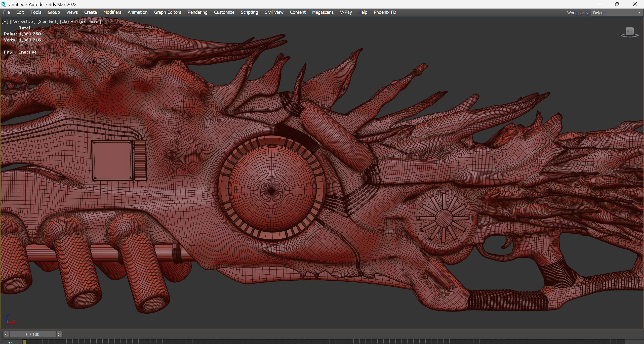Click the Verts: 1,360,716 statistic text
This screenshot has height=344, width=644.
click(22, 40)
